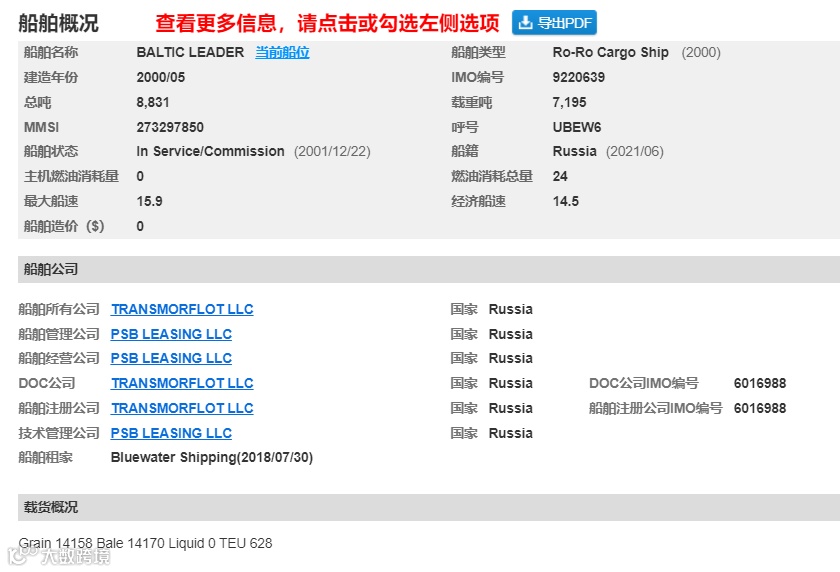840x572 pixels.
Task: Select the deadweight value 7,195
Action: pos(569,102)
